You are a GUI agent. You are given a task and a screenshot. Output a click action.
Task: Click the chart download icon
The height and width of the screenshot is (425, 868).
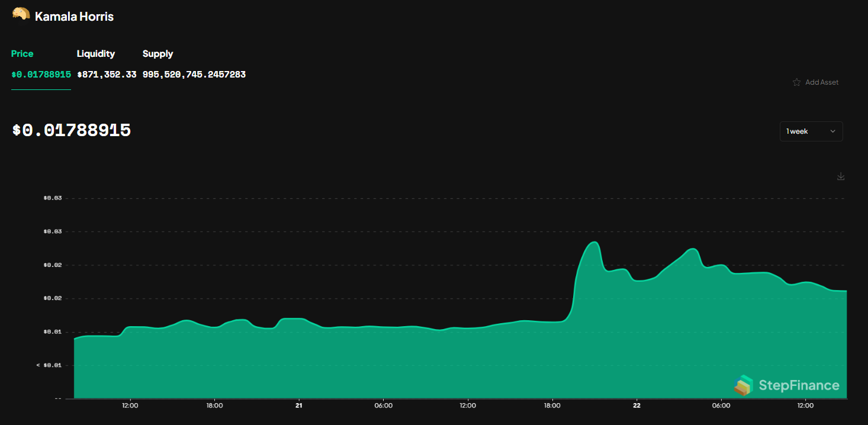(x=841, y=176)
